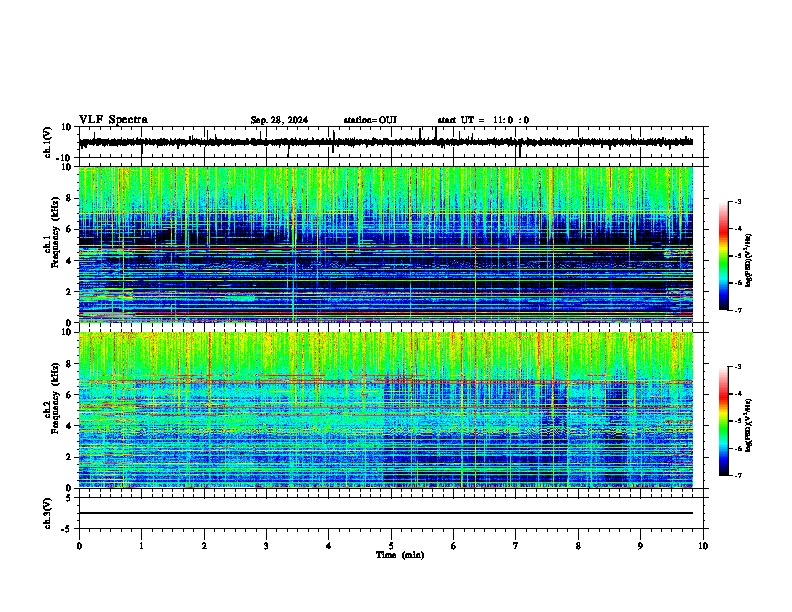The width and height of the screenshot is (792, 612).
Task: Click inside the ch.2 spectrogram panel
Action: coord(386,410)
